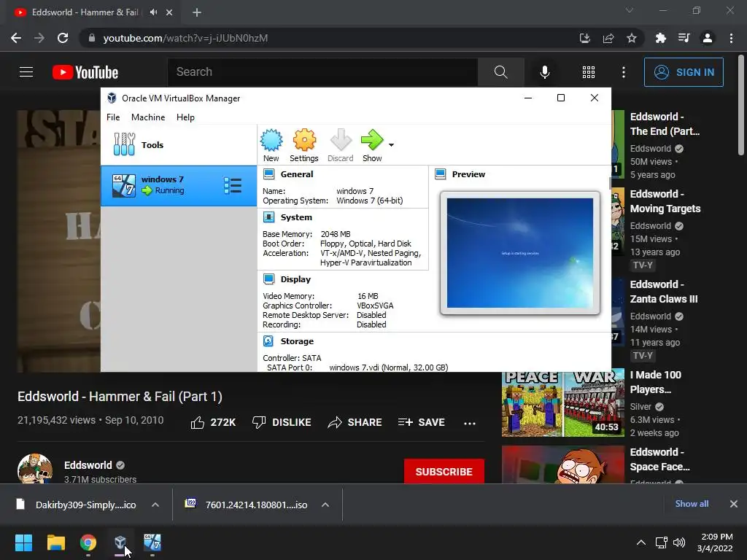This screenshot has width=747, height=560.
Task: Open I Made 100 Players video thumbnail
Action: 562,403
